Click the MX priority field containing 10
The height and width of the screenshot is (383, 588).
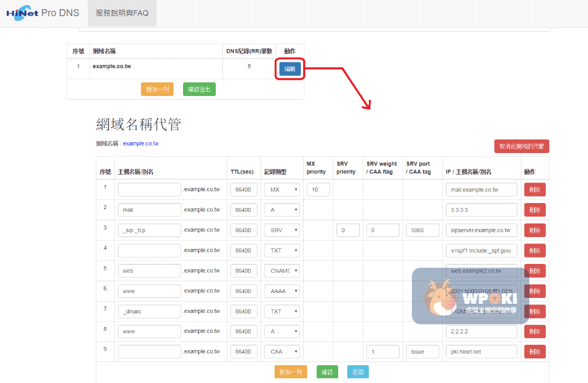pos(318,190)
